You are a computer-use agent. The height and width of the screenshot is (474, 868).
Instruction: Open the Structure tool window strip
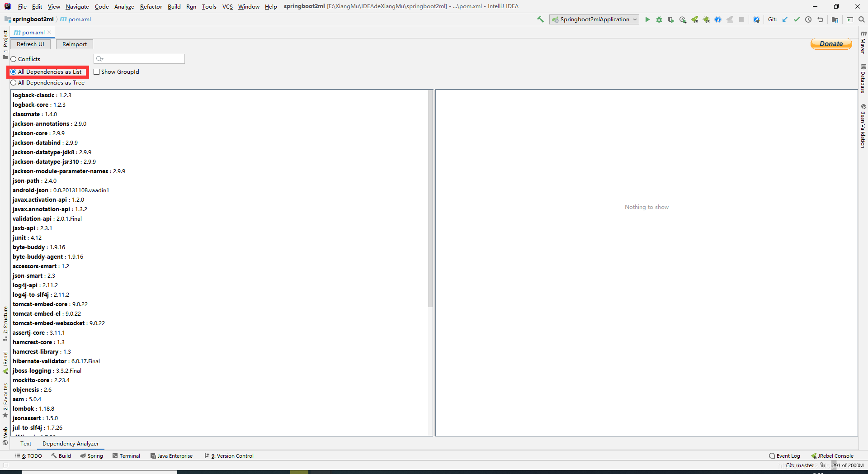point(5,323)
